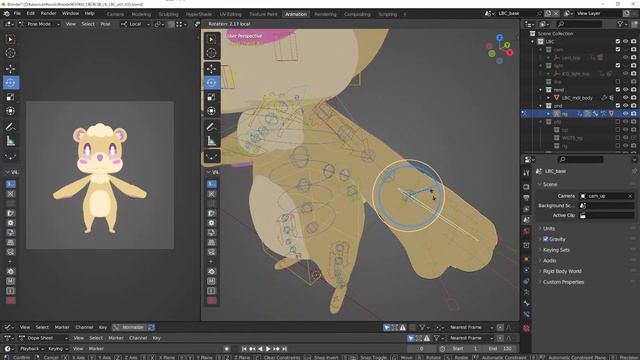Clear the Camera field cam_up
Screen dimensions: 640x360
(630, 196)
